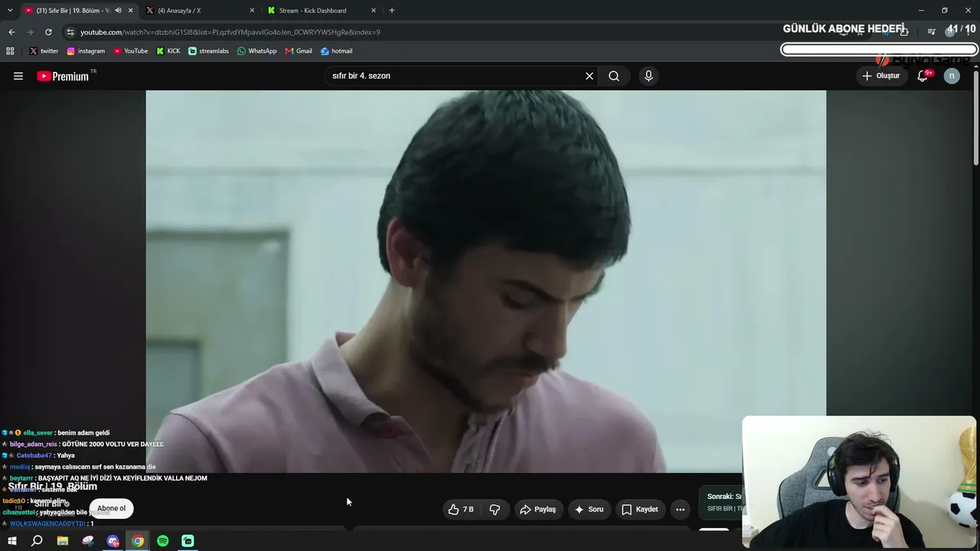Screen dimensions: 980x551
Task: Open the WhatsApp bookmark
Action: [257, 51]
